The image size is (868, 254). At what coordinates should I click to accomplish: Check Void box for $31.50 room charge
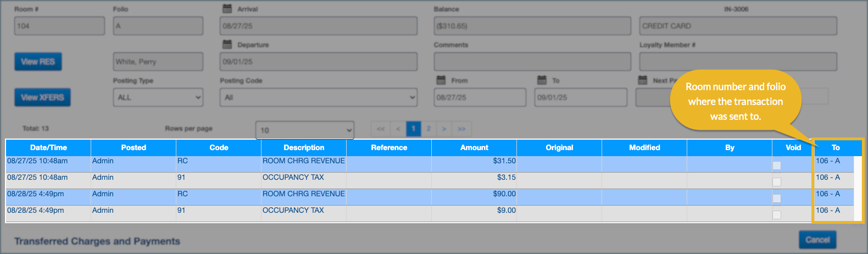[x=777, y=165]
